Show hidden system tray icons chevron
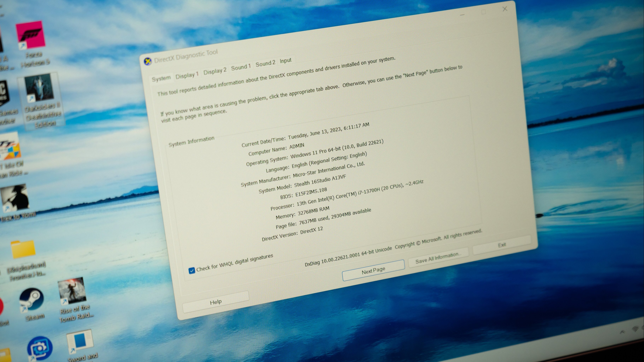 point(622,332)
